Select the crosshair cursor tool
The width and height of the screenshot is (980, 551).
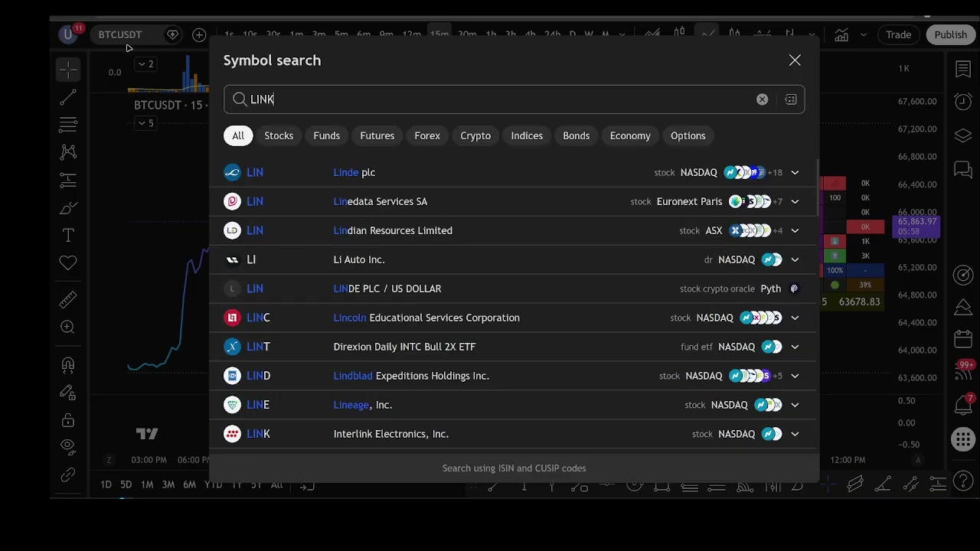pyautogui.click(x=68, y=70)
